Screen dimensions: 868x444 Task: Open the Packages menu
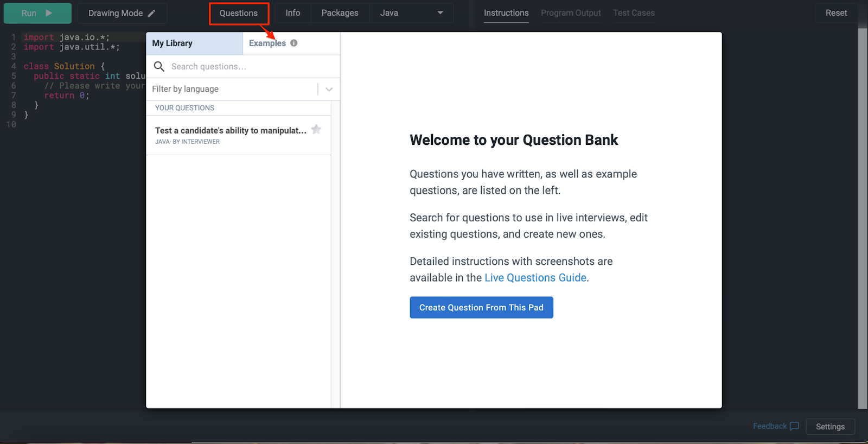340,13
